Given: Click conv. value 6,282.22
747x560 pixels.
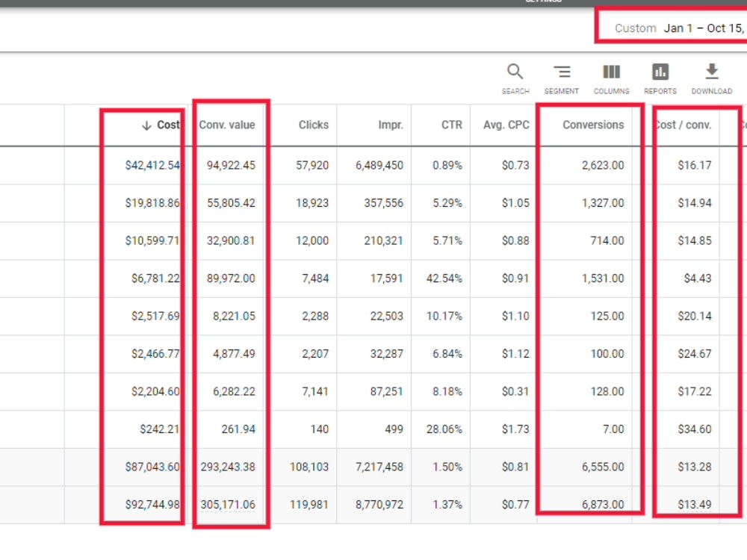Looking at the screenshot, I should 234,391.
